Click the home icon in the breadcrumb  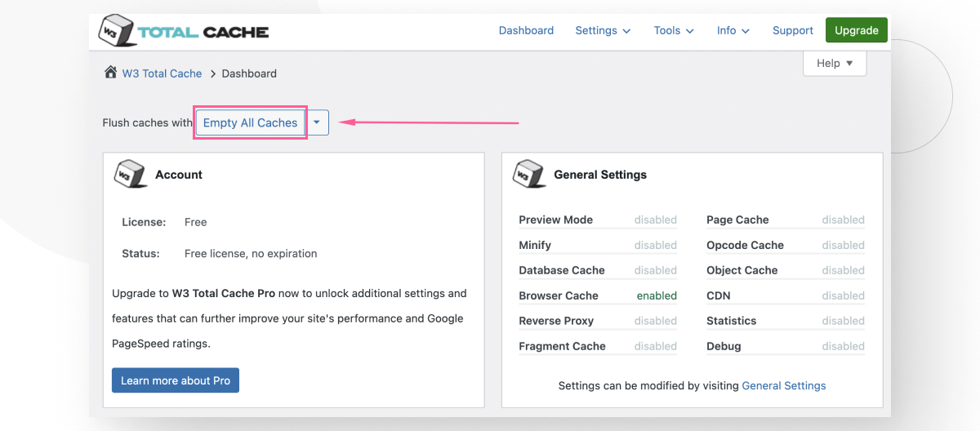tap(110, 73)
